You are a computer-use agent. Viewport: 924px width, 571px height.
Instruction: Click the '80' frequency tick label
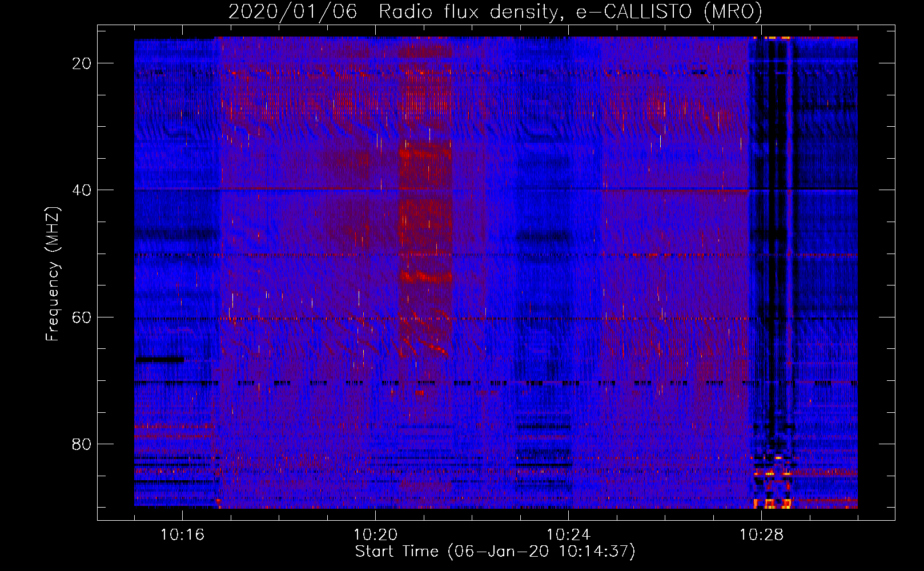tap(82, 444)
